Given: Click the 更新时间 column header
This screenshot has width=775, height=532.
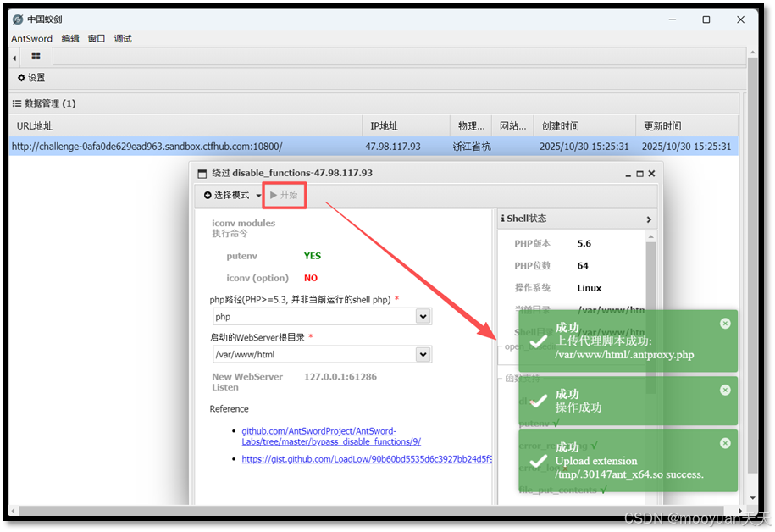Looking at the screenshot, I should click(x=687, y=126).
